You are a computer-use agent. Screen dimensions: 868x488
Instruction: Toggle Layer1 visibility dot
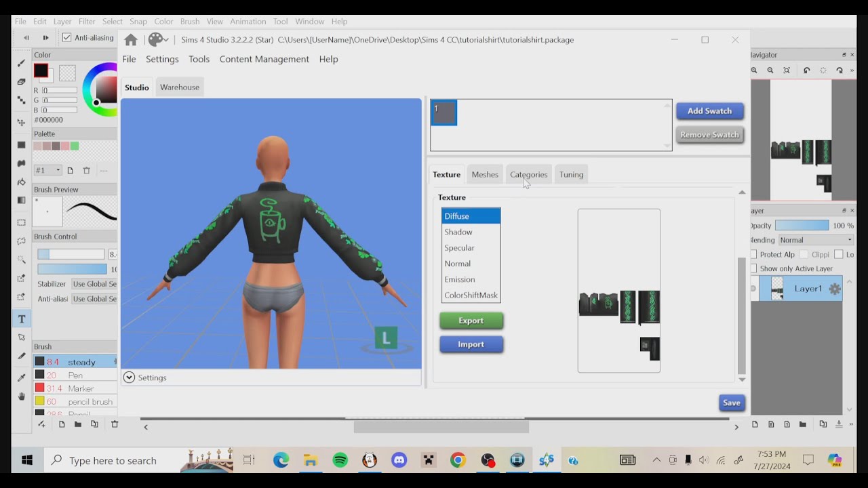coord(753,289)
